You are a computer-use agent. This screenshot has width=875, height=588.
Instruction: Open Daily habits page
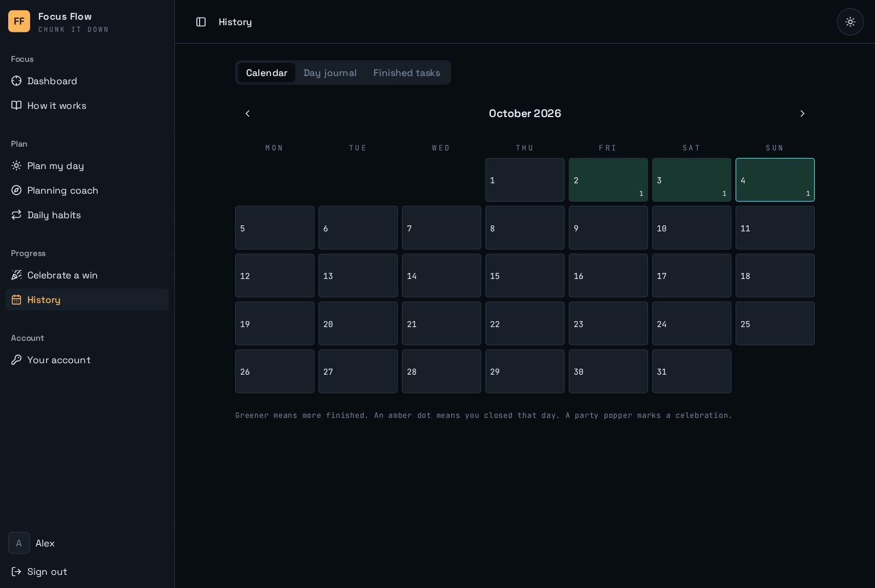pyautogui.click(x=87, y=215)
